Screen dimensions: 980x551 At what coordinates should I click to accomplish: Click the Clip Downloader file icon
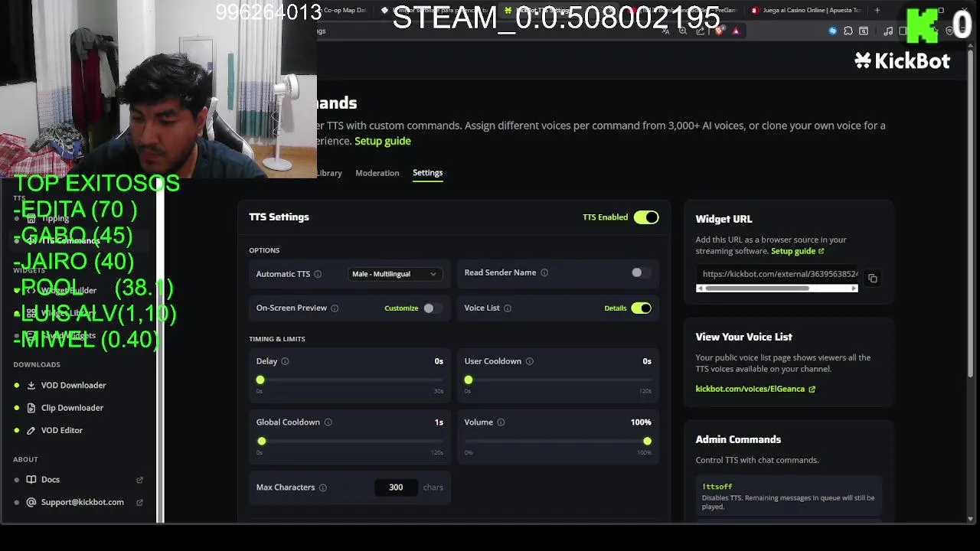click(31, 408)
